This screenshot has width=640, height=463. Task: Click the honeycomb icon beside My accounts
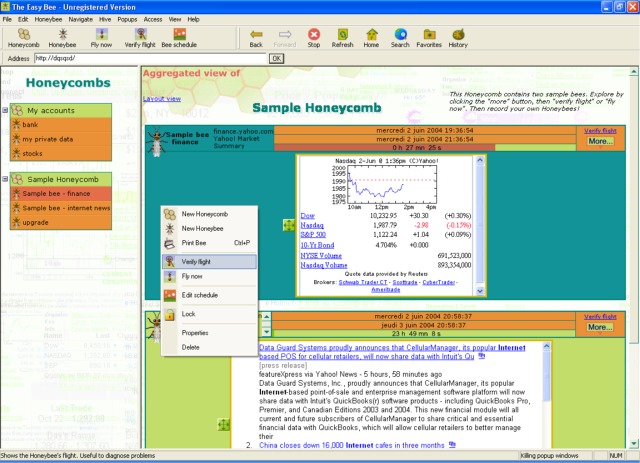coord(17,110)
